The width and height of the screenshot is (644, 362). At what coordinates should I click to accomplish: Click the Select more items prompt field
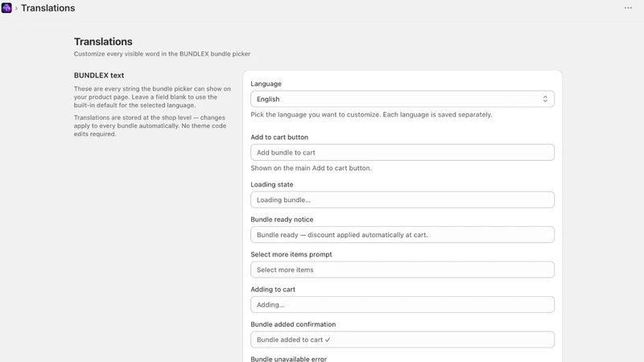(x=402, y=269)
